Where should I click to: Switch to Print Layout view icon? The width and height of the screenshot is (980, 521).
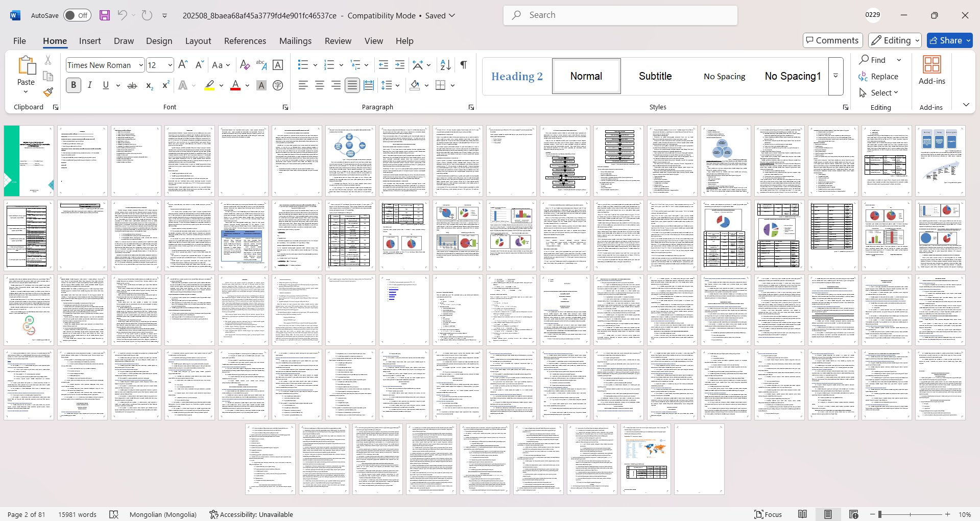[828, 514]
